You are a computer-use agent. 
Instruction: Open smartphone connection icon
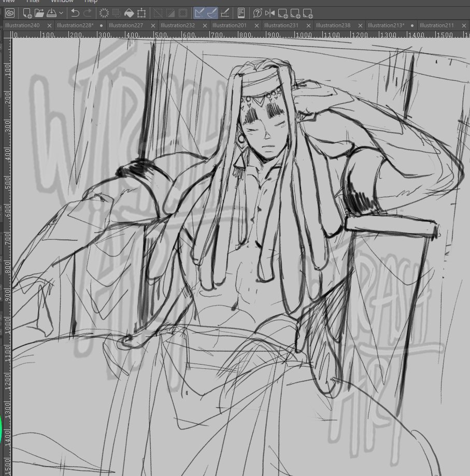pos(241,13)
